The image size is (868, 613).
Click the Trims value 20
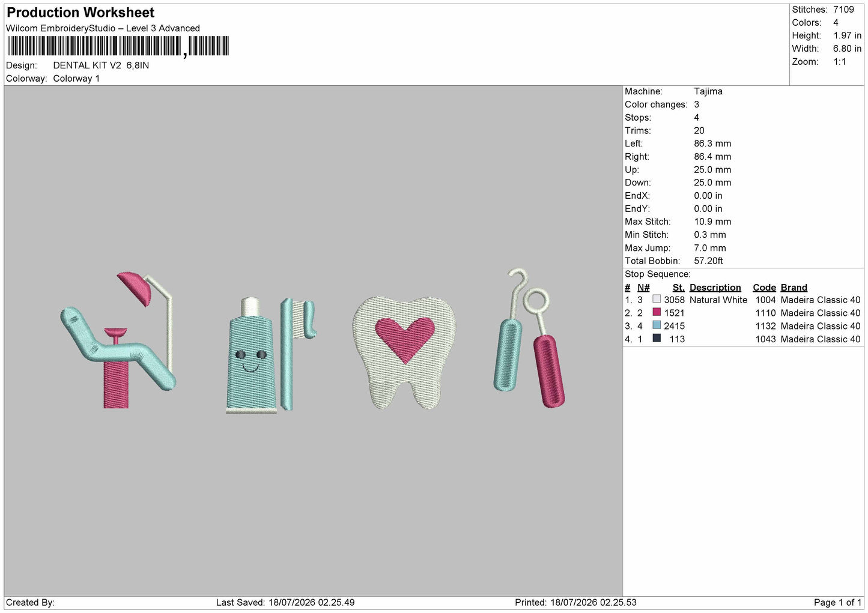click(699, 130)
